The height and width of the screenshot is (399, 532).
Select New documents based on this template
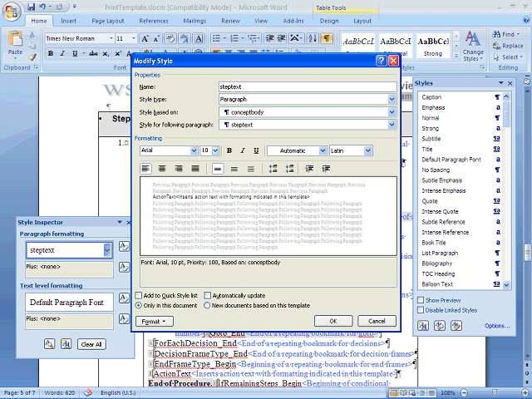207,305
